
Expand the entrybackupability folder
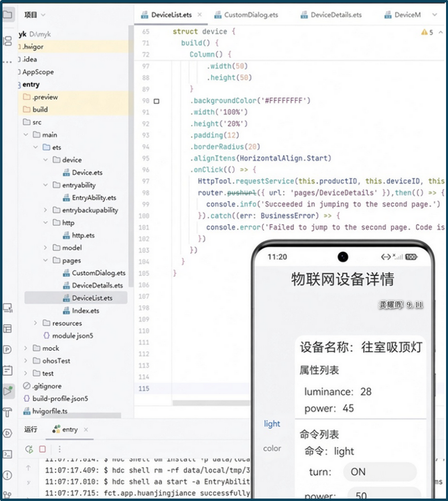[x=46, y=210]
